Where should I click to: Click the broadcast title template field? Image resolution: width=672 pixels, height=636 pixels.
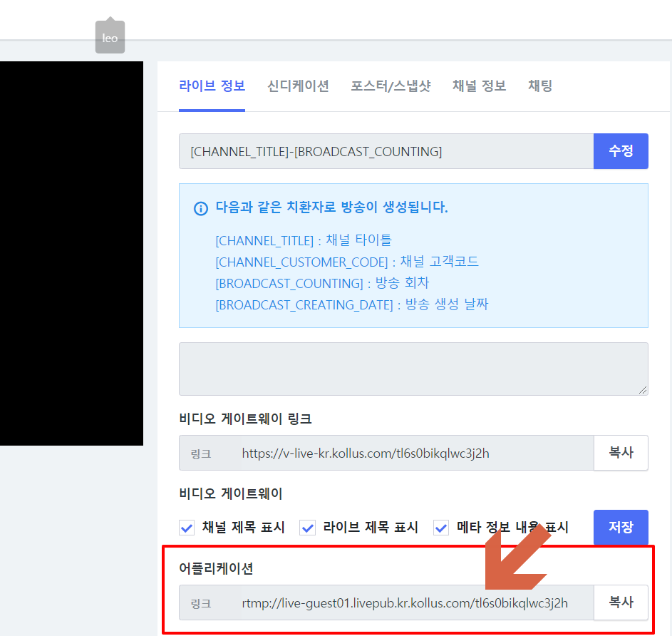(386, 151)
